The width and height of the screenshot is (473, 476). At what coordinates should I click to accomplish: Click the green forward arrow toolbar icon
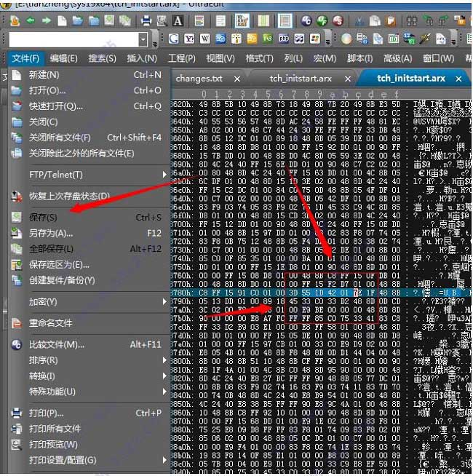click(x=46, y=20)
